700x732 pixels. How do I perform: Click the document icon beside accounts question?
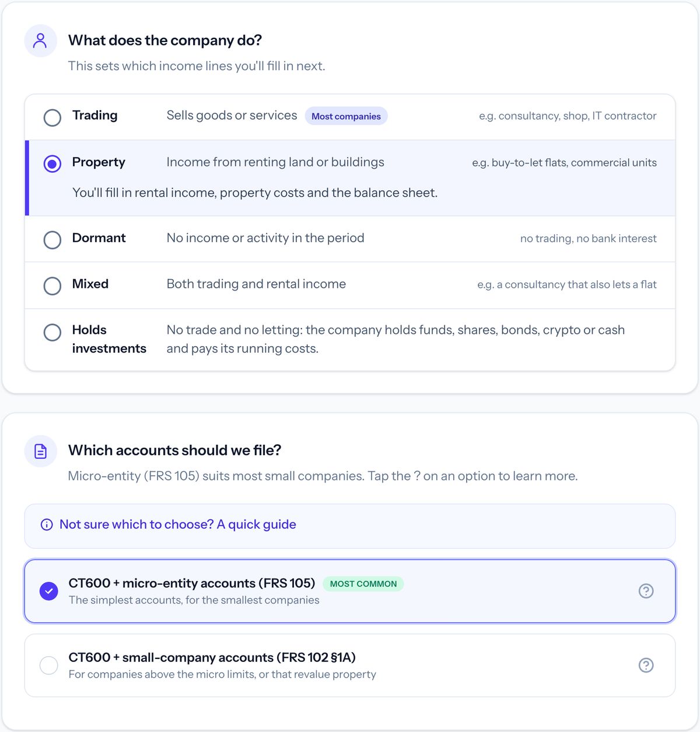click(x=40, y=451)
